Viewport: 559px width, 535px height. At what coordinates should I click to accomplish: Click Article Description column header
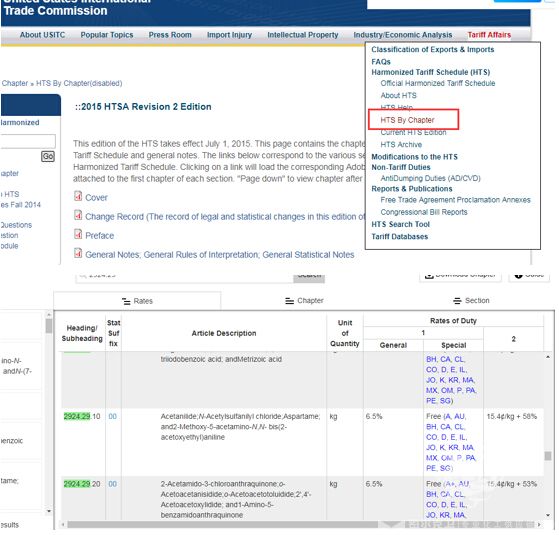click(x=224, y=333)
